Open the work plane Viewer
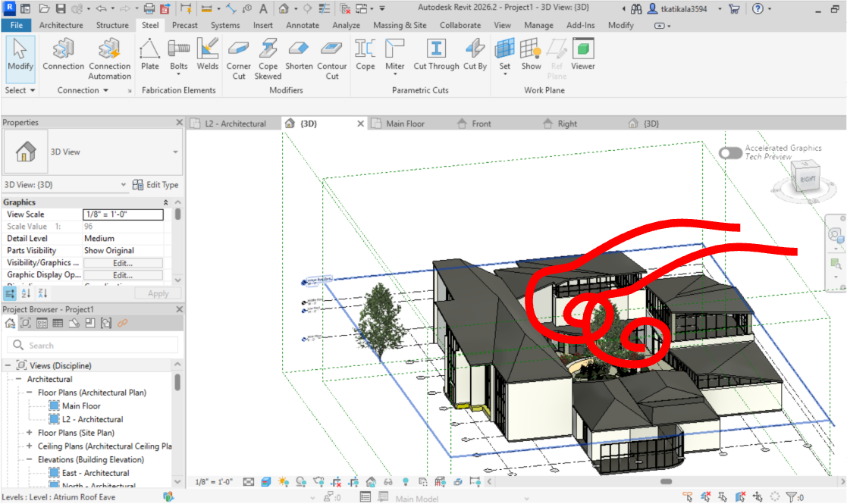847x504 pixels. click(583, 55)
